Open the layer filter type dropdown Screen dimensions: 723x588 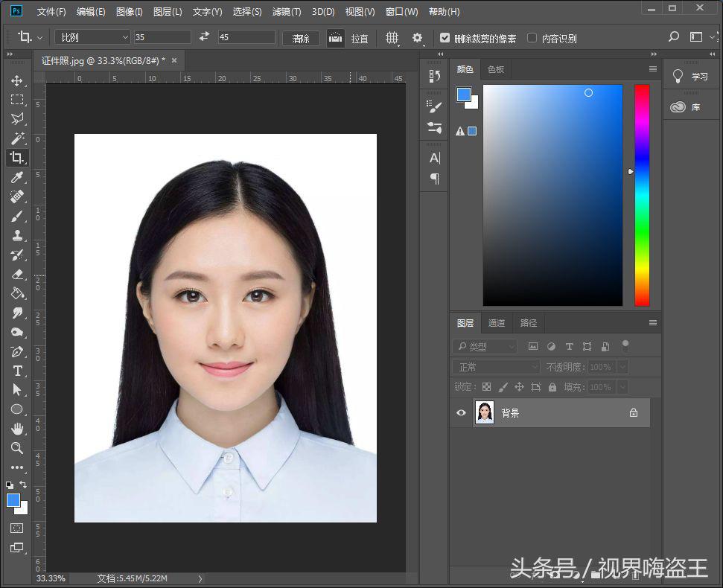pyautogui.click(x=485, y=346)
